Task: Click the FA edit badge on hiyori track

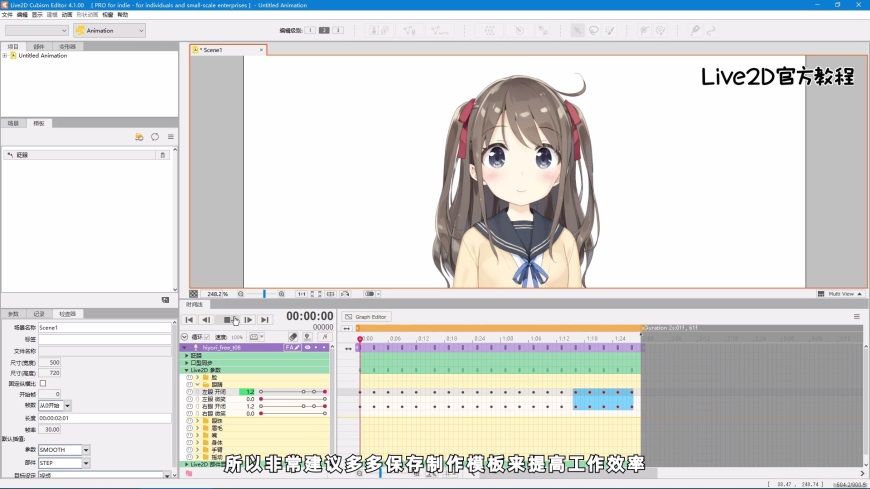Action: point(292,347)
